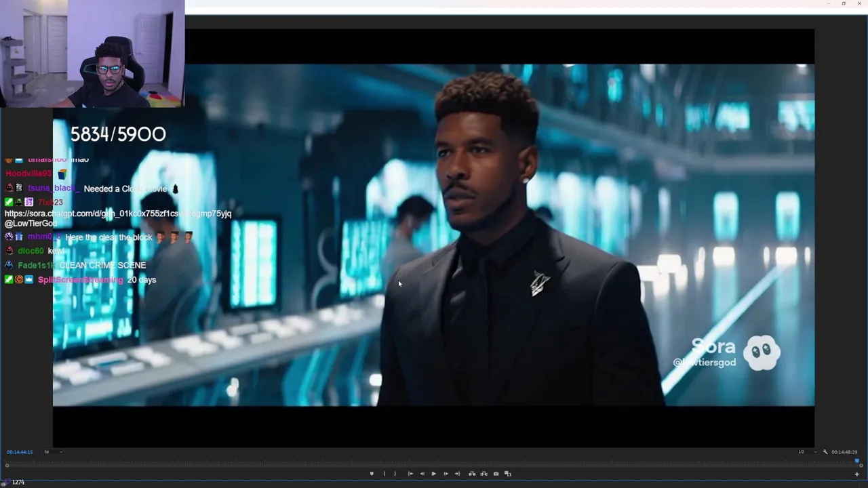Screen dimensions: 868x488
Task: Open monitor settings wrench icon
Action: click(825, 452)
